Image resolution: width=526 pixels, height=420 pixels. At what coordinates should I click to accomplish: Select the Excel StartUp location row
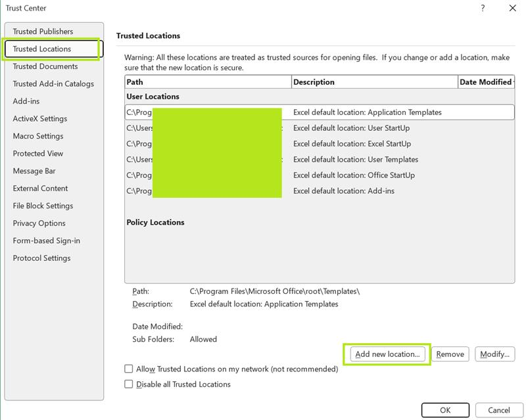[320, 143]
